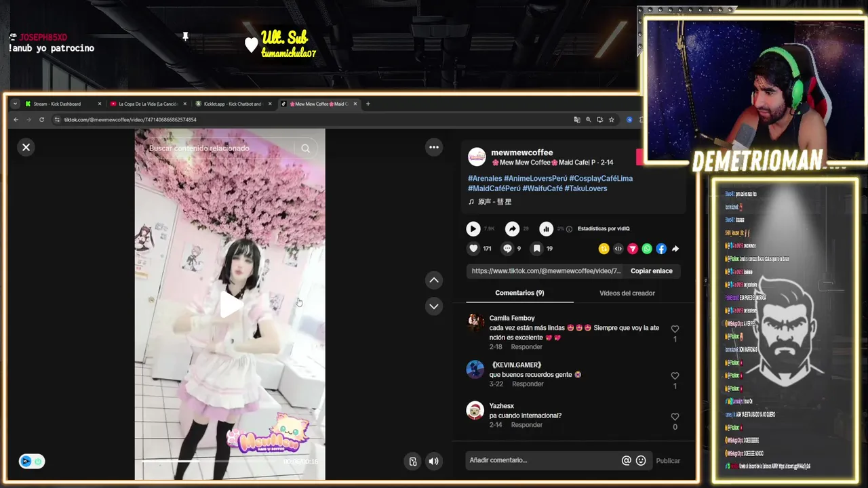The image size is (868, 488).
Task: Like Yazhesx's comment
Action: tap(675, 417)
